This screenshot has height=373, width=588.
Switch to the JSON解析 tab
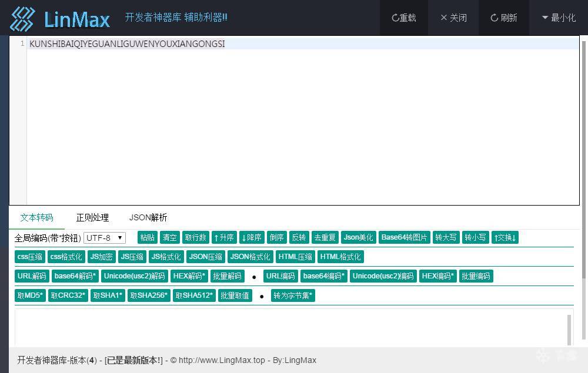148,217
